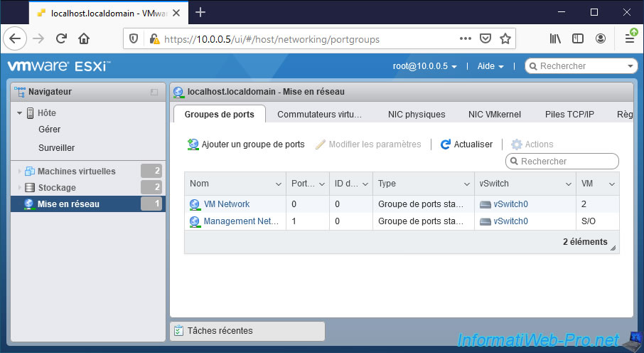Switch to the Piles TCP/IP tab
The width and height of the screenshot is (644, 353).
569,115
